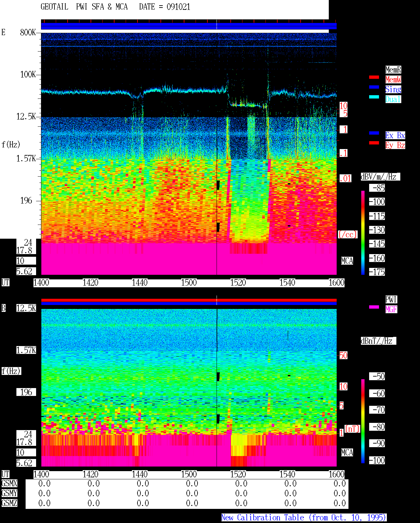Click the 1440 time label under B panel
This screenshot has height=523, width=420.
[140, 474]
